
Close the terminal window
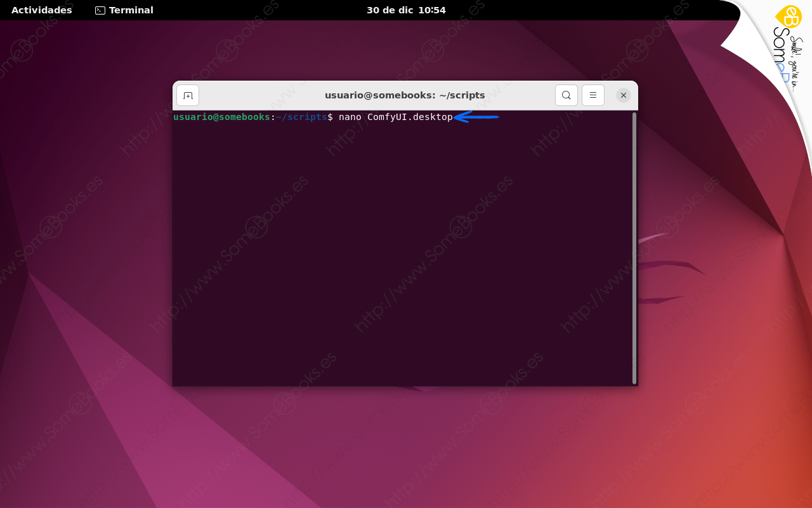pyautogui.click(x=623, y=95)
